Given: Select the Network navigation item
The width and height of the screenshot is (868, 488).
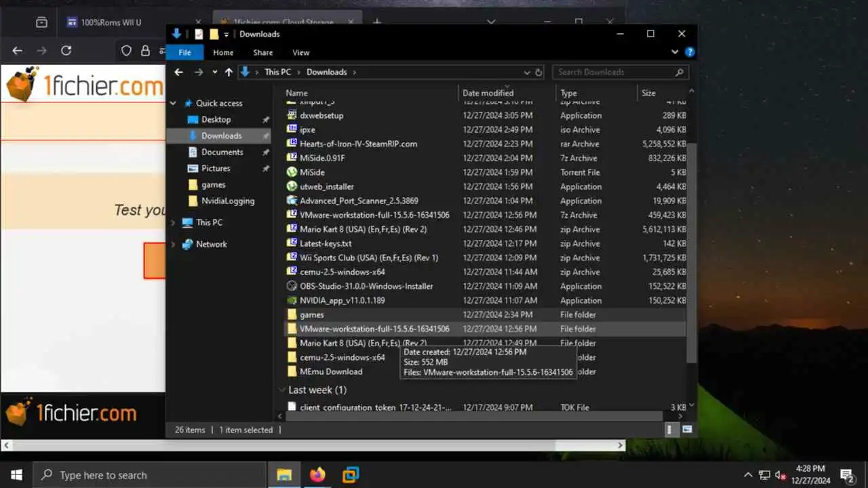Looking at the screenshot, I should click(211, 244).
